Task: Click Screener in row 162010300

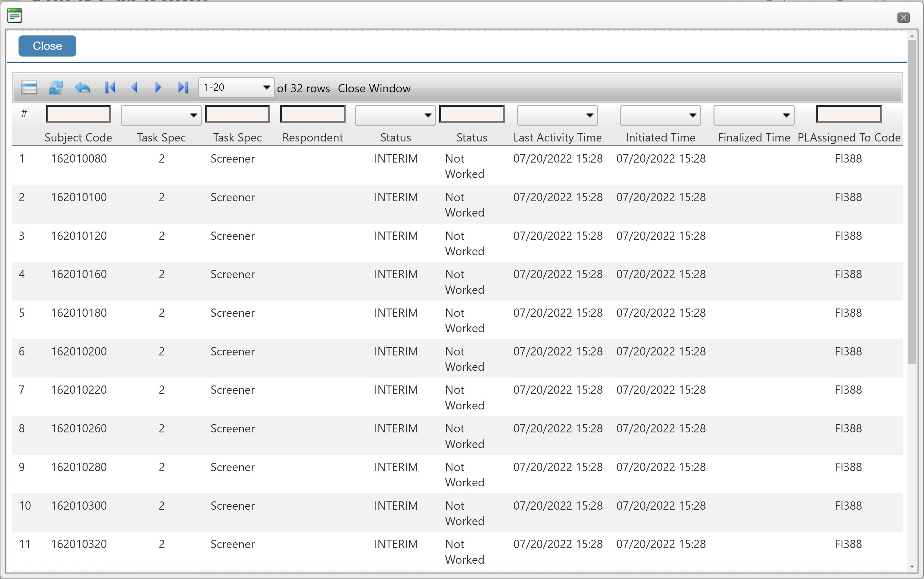Action: tap(233, 506)
